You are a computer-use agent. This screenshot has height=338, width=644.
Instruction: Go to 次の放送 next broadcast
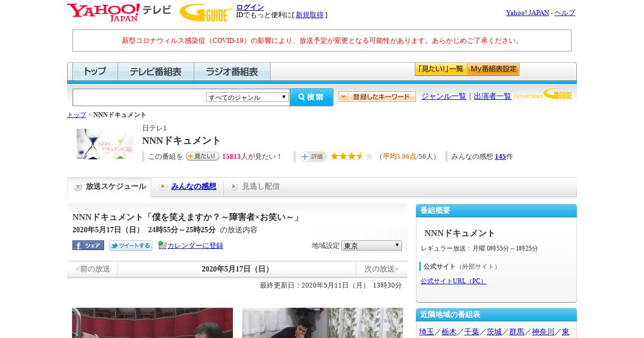tap(382, 269)
